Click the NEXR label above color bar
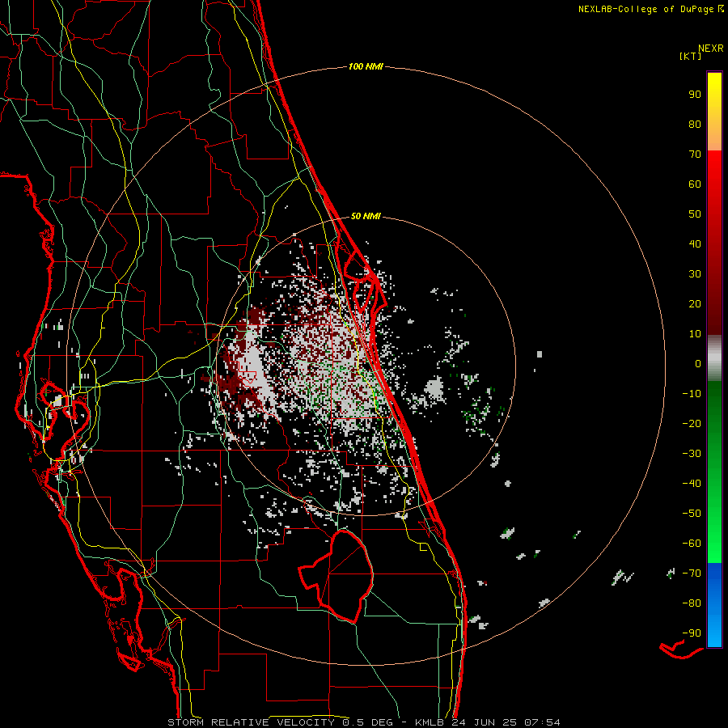 pyautogui.click(x=711, y=49)
